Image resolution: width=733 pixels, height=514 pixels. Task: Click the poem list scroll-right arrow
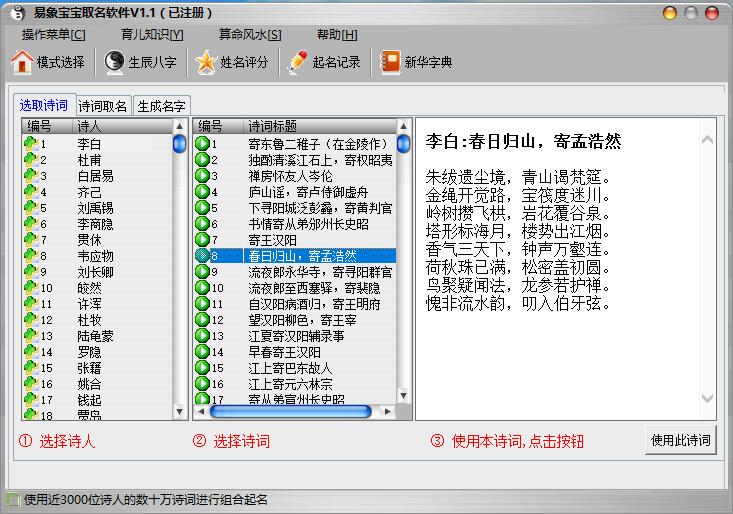(387, 412)
